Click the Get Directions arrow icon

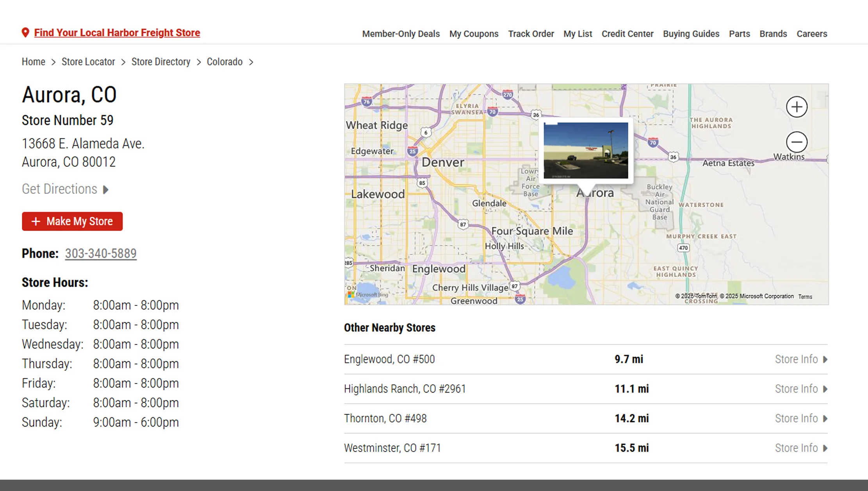(105, 190)
